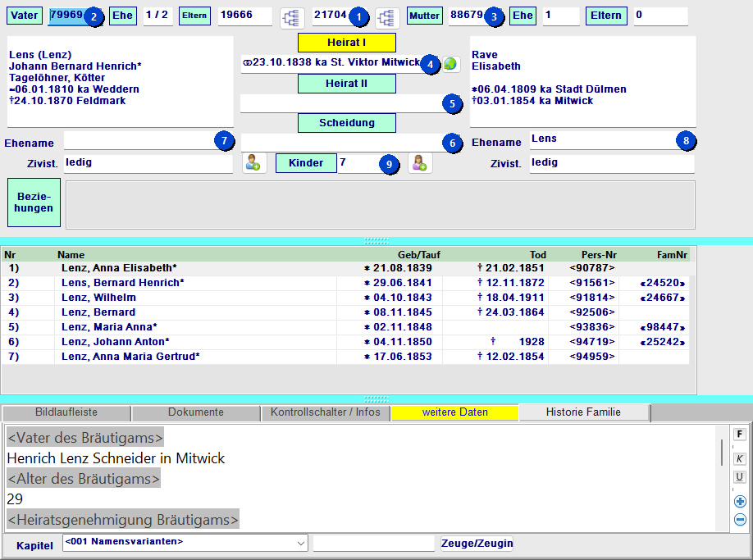Click the pedigree tree icon next to father's Eltern 19666

pos(292,17)
